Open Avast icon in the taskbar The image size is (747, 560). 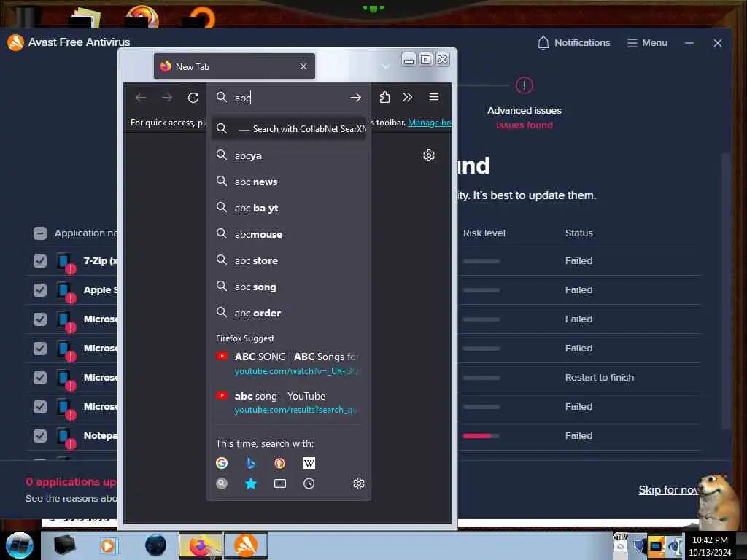pyautogui.click(x=246, y=545)
